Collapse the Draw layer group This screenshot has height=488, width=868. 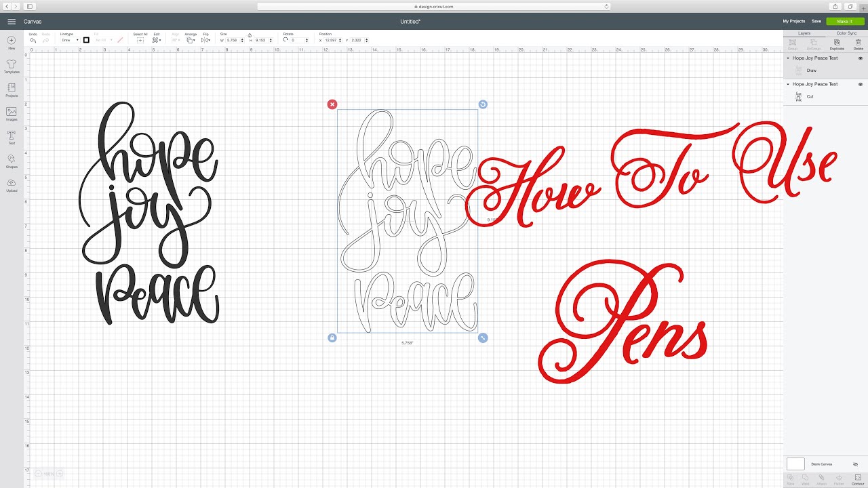coord(788,58)
